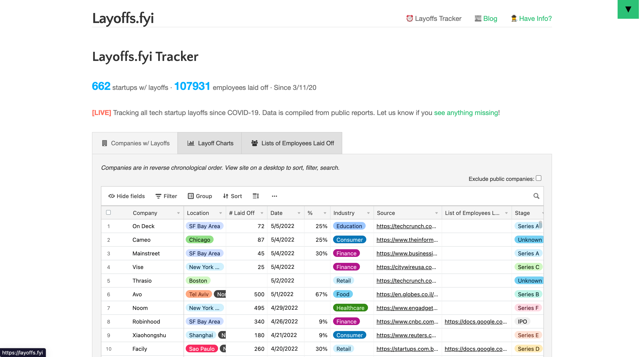This screenshot has height=357, width=644.
Task: Click the green down-arrow corner button
Action: (628, 9)
